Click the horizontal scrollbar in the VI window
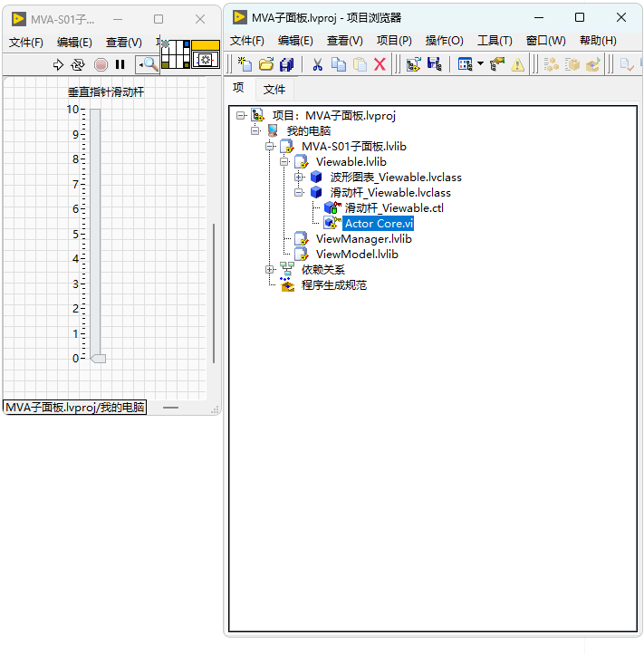Image resolution: width=644 pixels, height=654 pixels. tap(170, 408)
